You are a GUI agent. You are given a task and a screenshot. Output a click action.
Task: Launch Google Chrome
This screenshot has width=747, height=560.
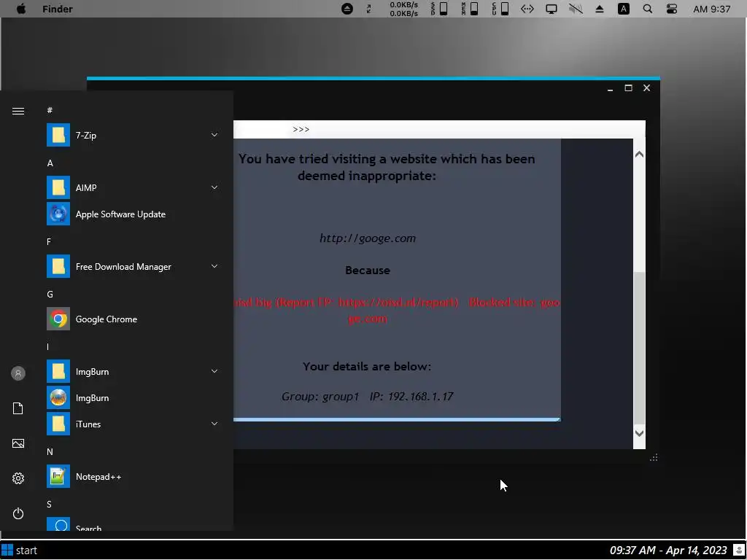[133, 319]
